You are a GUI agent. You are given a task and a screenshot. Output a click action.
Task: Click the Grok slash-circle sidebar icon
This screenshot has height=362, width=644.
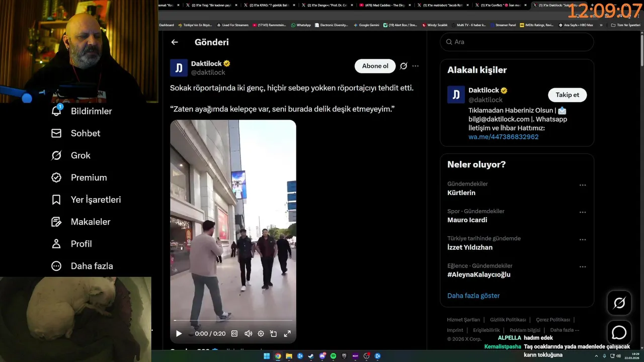pyautogui.click(x=56, y=155)
